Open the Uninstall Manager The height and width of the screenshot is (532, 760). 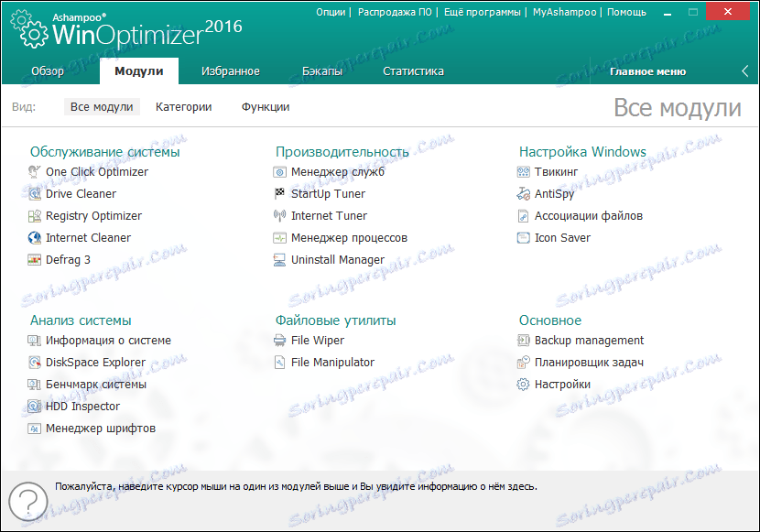(x=337, y=259)
